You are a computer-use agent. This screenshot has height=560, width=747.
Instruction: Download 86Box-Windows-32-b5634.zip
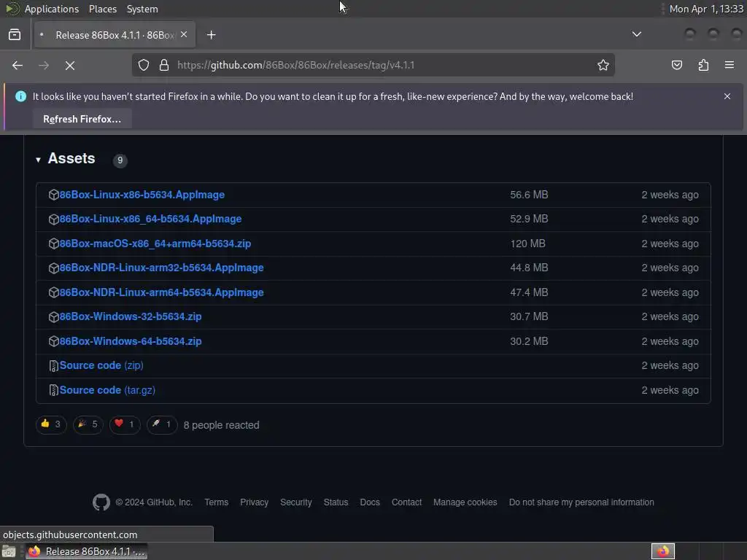coord(131,316)
